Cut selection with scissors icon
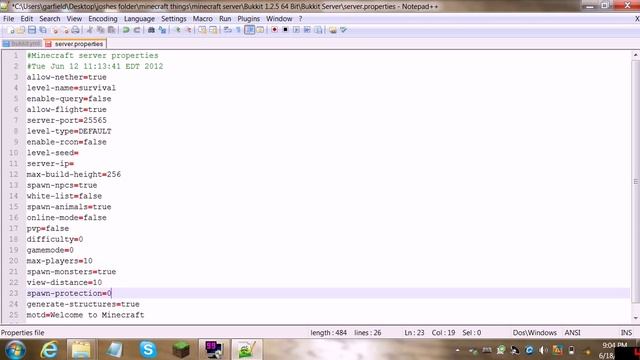 [x=90, y=30]
